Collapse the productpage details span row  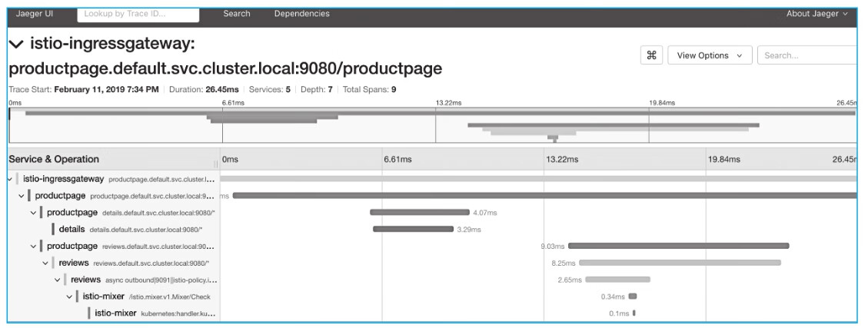pyautogui.click(x=33, y=212)
